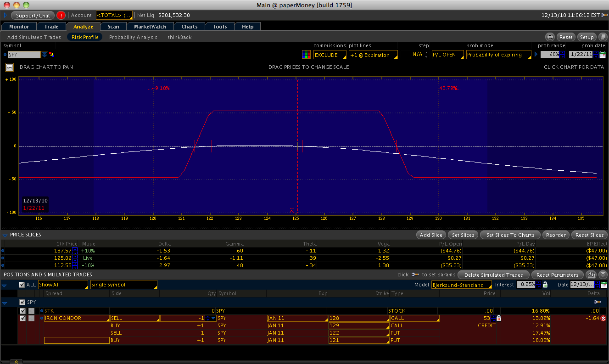Open the Account TOTAL dropdown
The width and height of the screenshot is (609, 364).
114,15
